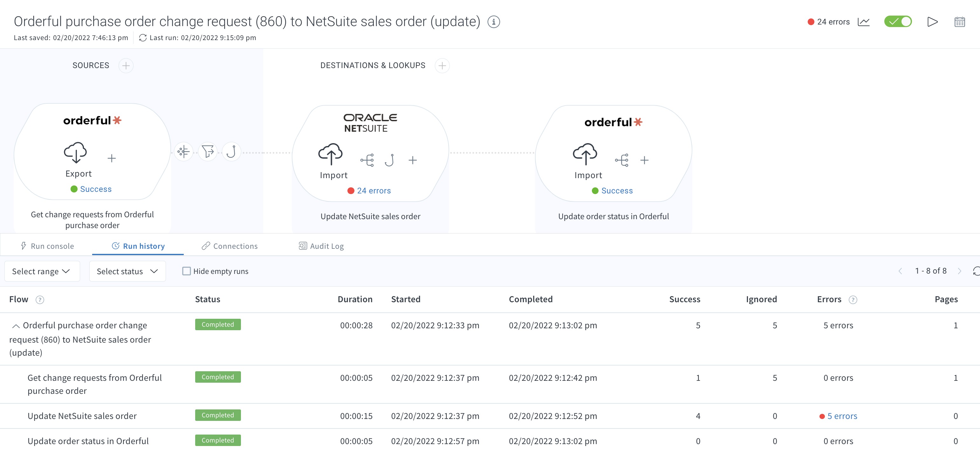Image resolution: width=980 pixels, height=453 pixels.
Task: Click Update order status in Orderful caption
Action: click(613, 216)
